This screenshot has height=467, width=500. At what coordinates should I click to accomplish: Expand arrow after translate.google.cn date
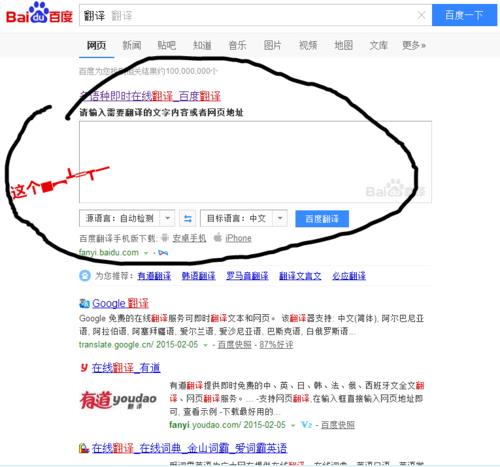205,345
